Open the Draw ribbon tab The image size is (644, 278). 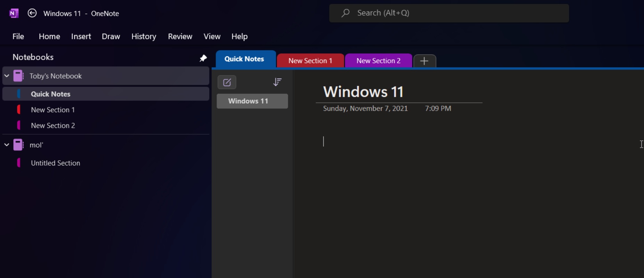pyautogui.click(x=111, y=36)
